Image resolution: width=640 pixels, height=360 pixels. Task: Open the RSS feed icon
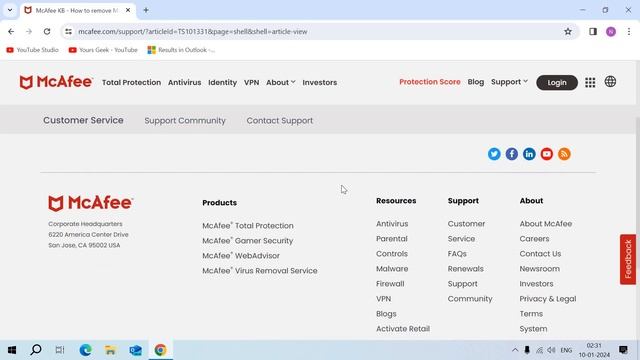pyautogui.click(x=564, y=154)
